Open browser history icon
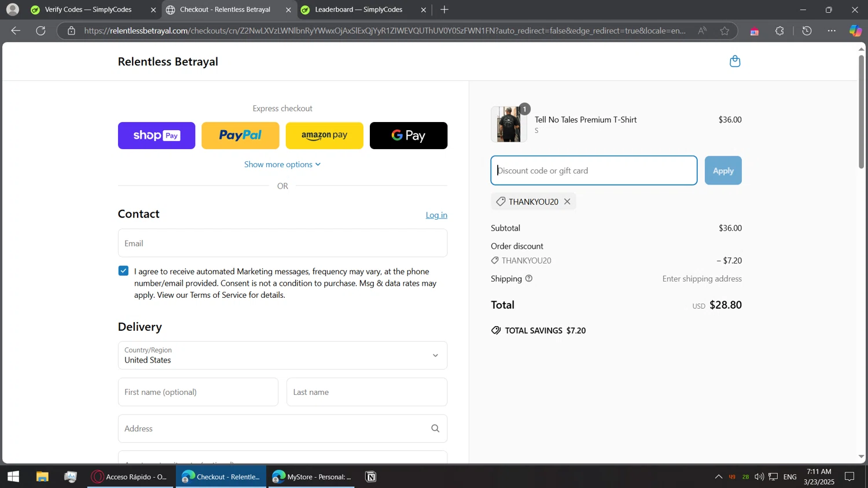The height and width of the screenshot is (488, 868). click(807, 31)
